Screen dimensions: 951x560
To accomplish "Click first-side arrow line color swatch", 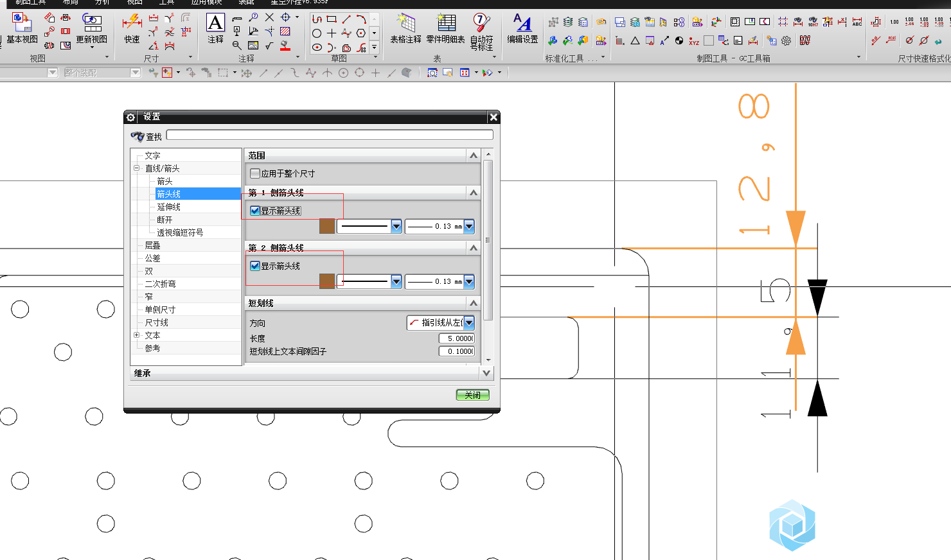I will [327, 226].
